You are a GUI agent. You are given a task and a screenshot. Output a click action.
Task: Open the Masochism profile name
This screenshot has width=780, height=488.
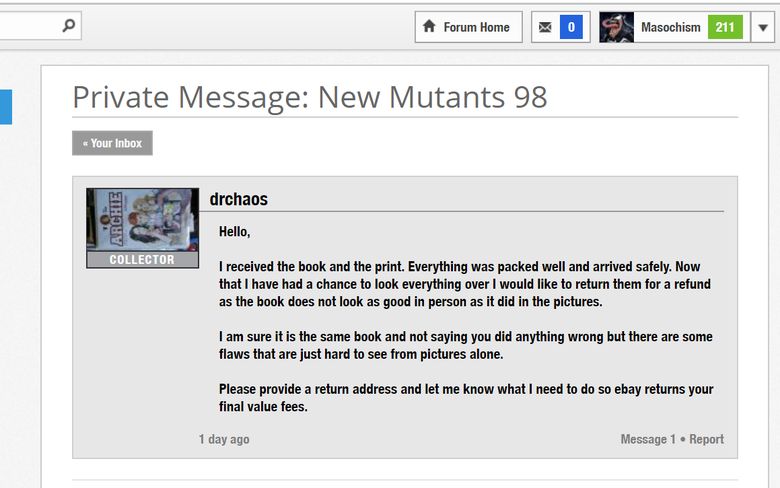[x=671, y=27]
